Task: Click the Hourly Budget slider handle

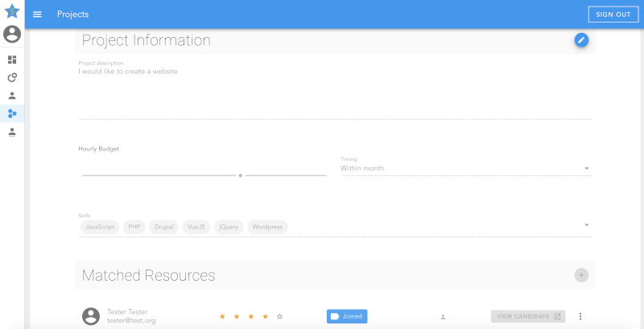Action: 240,175
